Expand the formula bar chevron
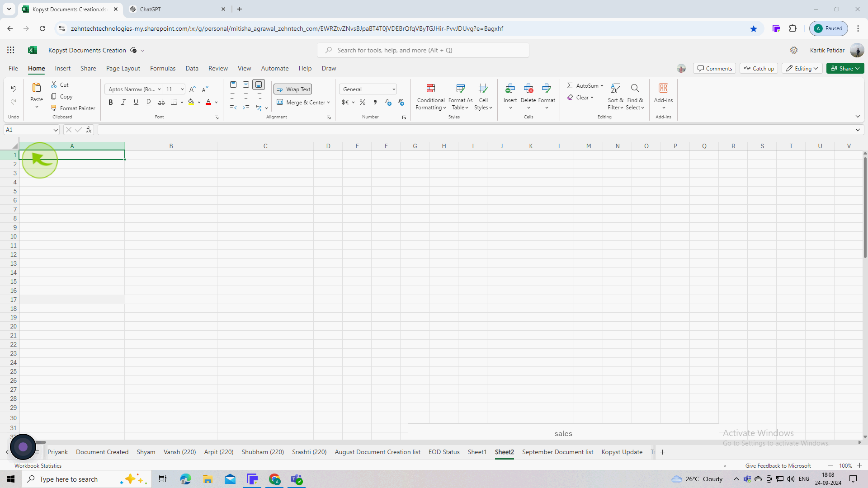 (858, 130)
